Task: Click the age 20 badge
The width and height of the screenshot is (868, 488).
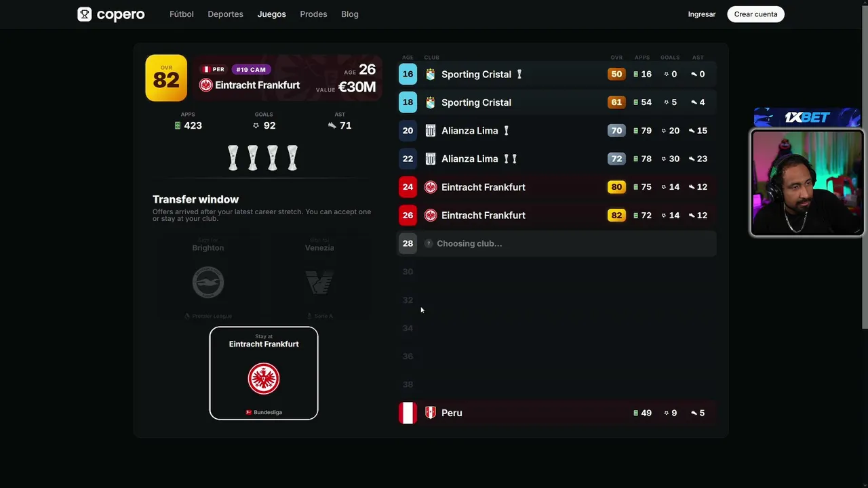Action: coord(408,131)
